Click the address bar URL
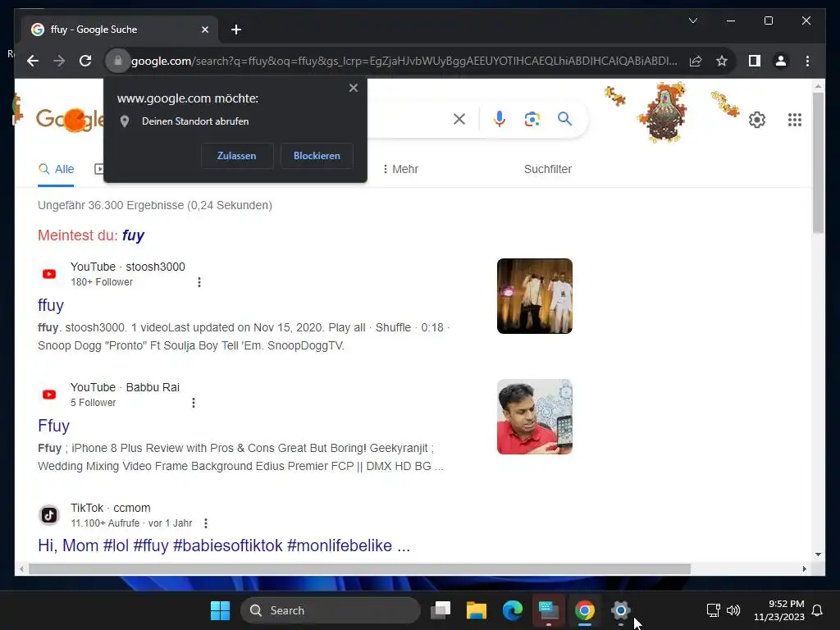The height and width of the screenshot is (630, 840). 404,61
